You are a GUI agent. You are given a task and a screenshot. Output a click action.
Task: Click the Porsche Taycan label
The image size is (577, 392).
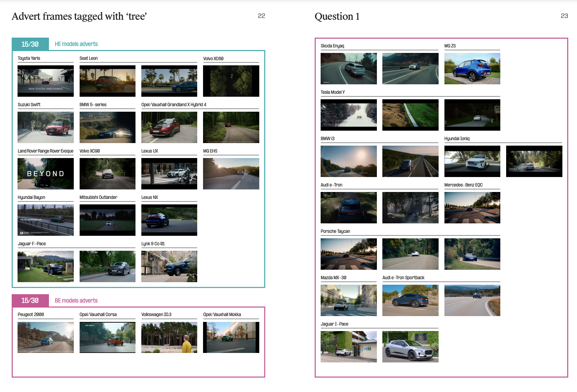coord(335,231)
